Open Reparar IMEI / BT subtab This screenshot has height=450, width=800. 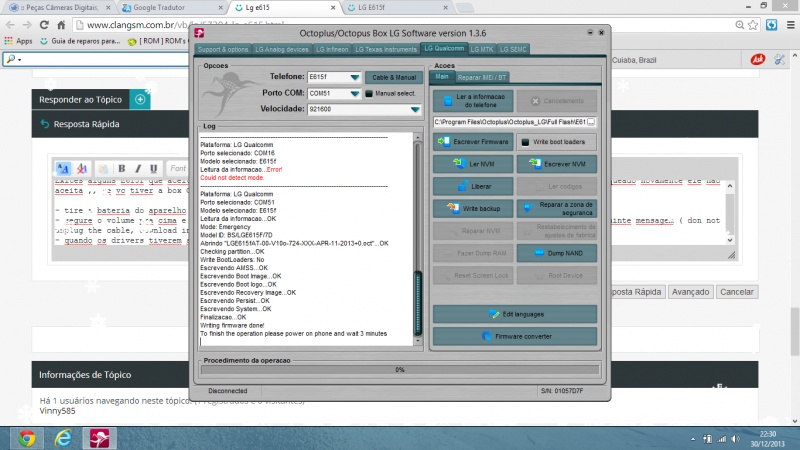coord(482,78)
